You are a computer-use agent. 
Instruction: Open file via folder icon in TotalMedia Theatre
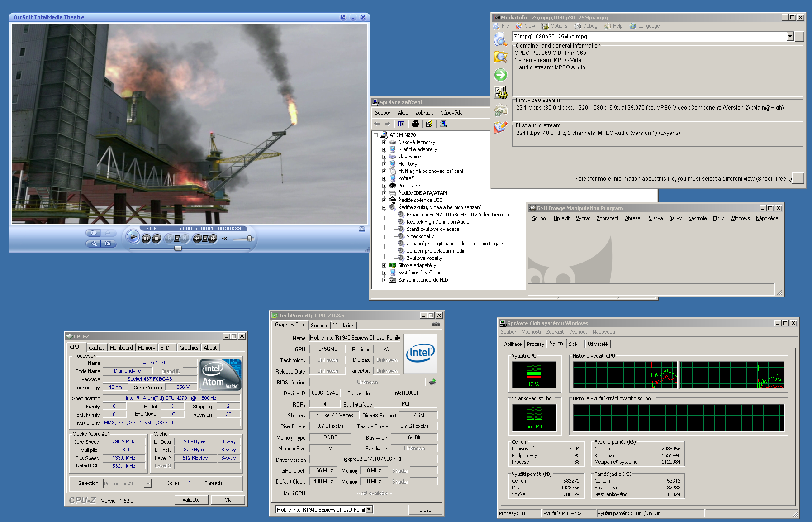click(94, 233)
